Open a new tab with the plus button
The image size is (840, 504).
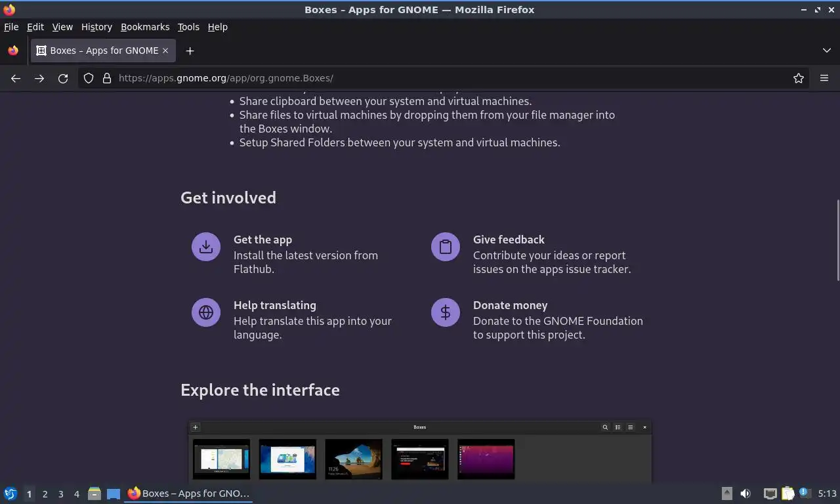[190, 51]
